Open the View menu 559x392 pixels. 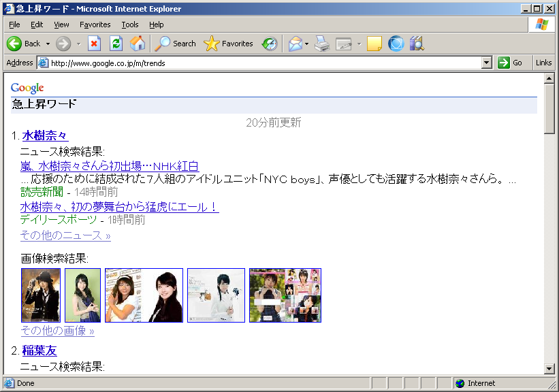pos(61,24)
